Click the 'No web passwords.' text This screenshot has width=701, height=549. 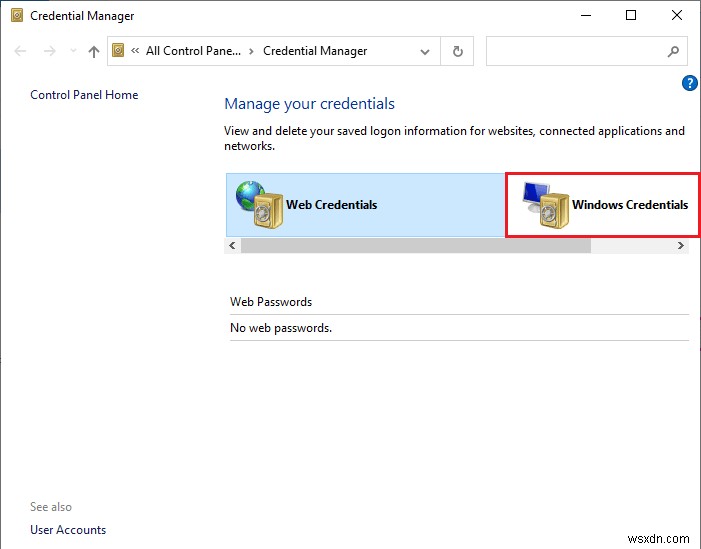[x=281, y=328]
